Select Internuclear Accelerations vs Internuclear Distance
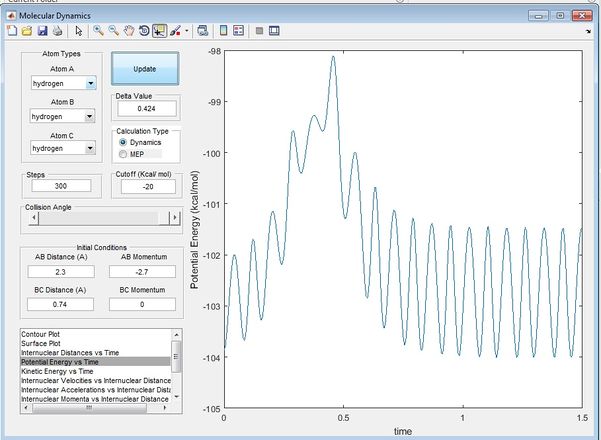 [95, 390]
